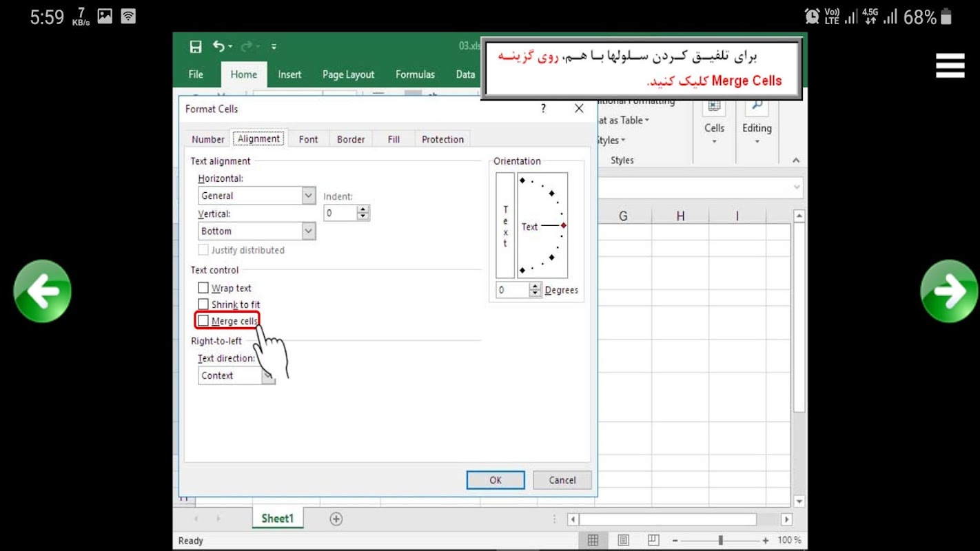Tap the Wi-Fi status icon
This screenshot has width=980, height=551.
coord(128,17)
